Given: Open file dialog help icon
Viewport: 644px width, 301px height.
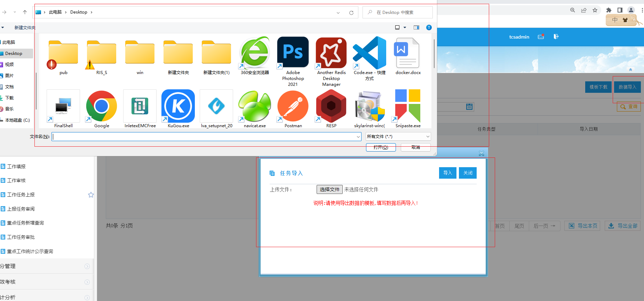Looking at the screenshot, I should click(x=429, y=27).
